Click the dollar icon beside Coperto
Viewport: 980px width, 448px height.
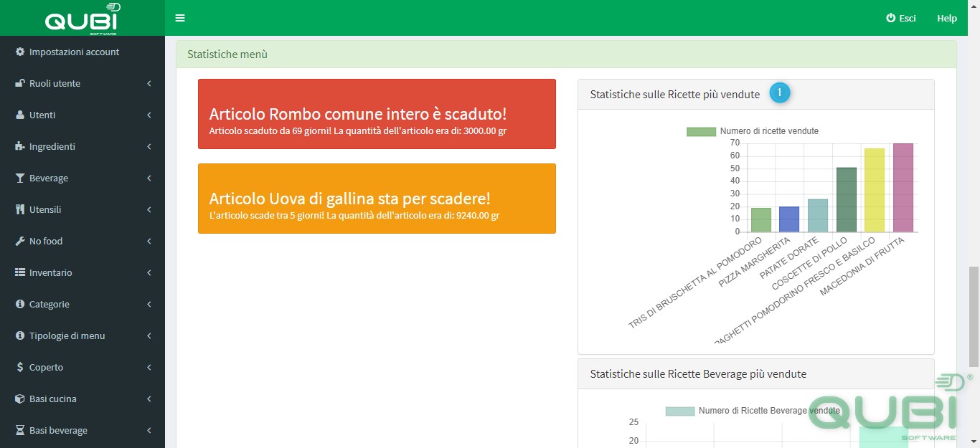click(x=20, y=368)
